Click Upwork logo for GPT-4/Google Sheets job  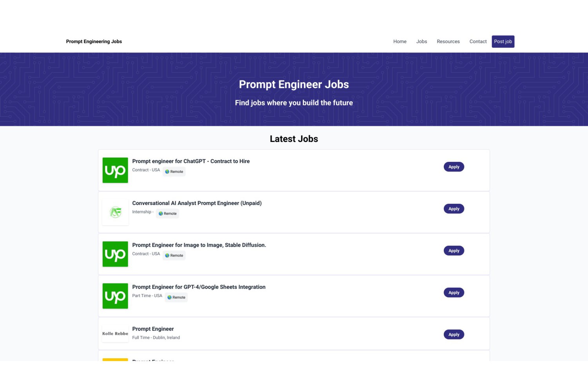click(x=115, y=296)
